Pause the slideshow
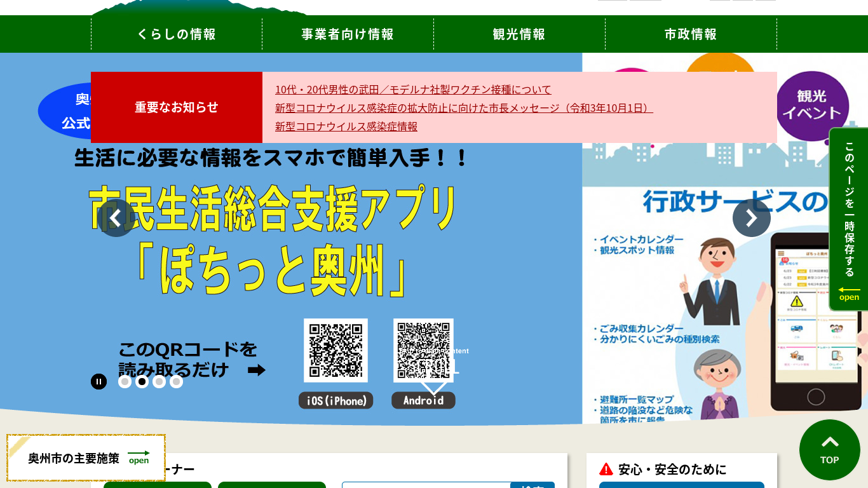The image size is (868, 488). [x=98, y=381]
